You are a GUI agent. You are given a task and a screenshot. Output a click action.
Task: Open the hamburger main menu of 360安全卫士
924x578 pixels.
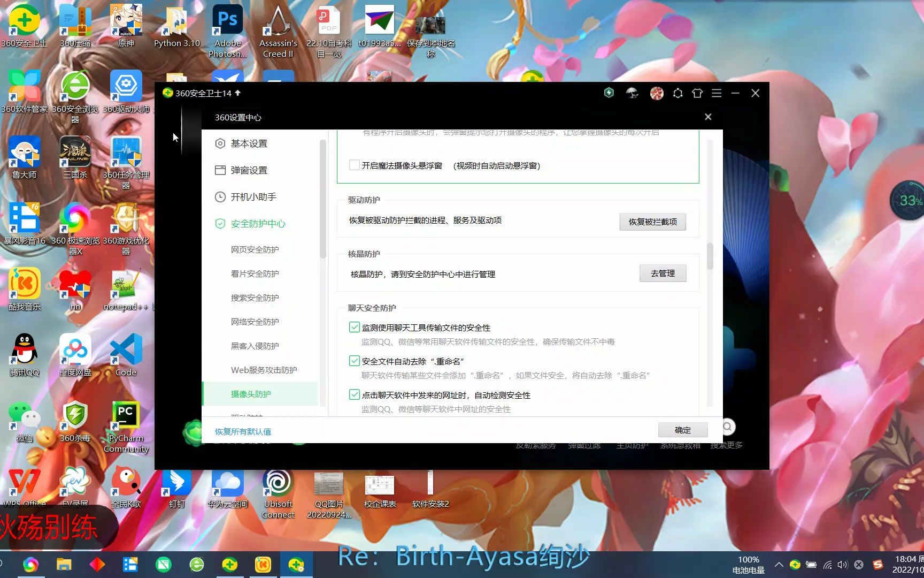[x=717, y=93]
